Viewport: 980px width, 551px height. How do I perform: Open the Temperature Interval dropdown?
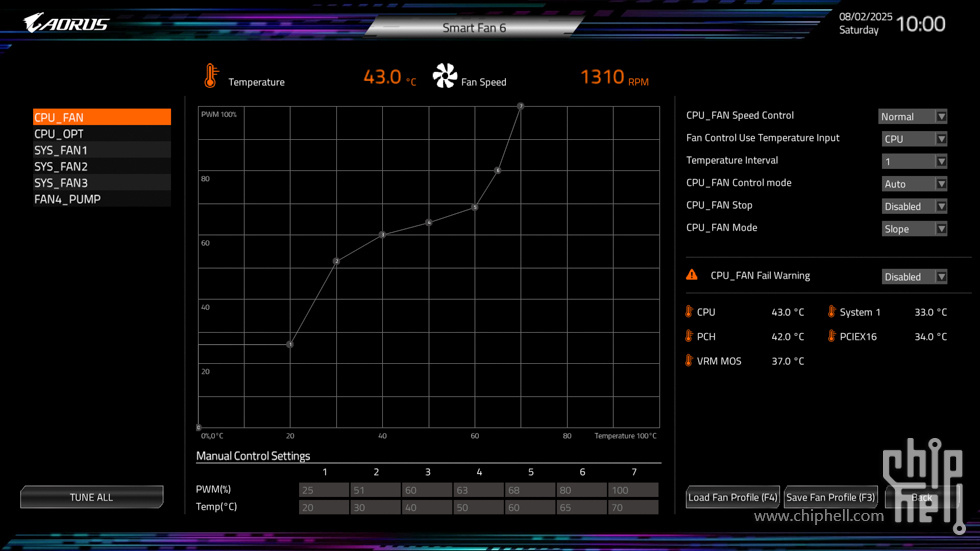914,161
